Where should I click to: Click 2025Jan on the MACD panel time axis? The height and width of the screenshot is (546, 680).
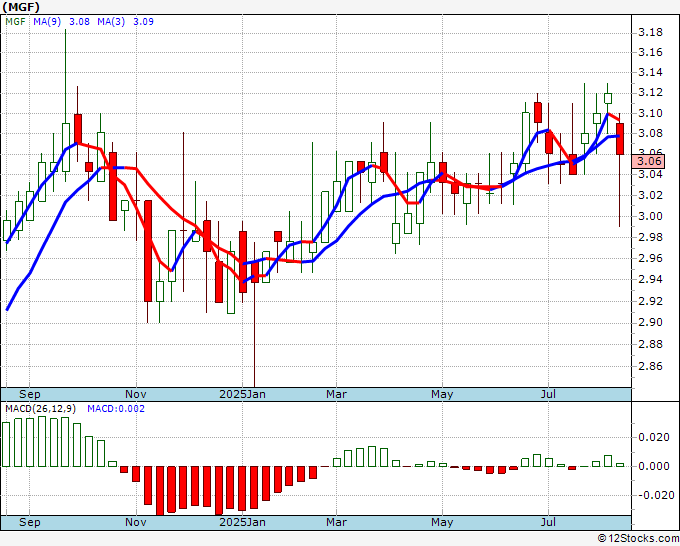(242, 522)
